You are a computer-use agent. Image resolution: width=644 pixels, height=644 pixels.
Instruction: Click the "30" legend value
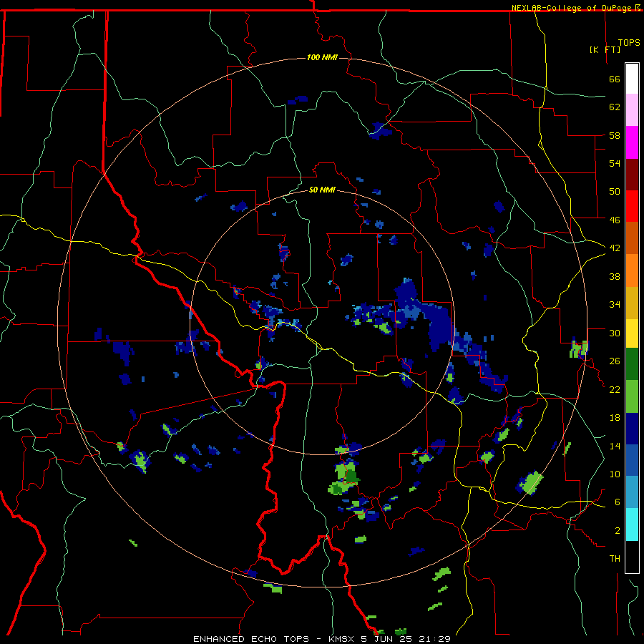615,333
